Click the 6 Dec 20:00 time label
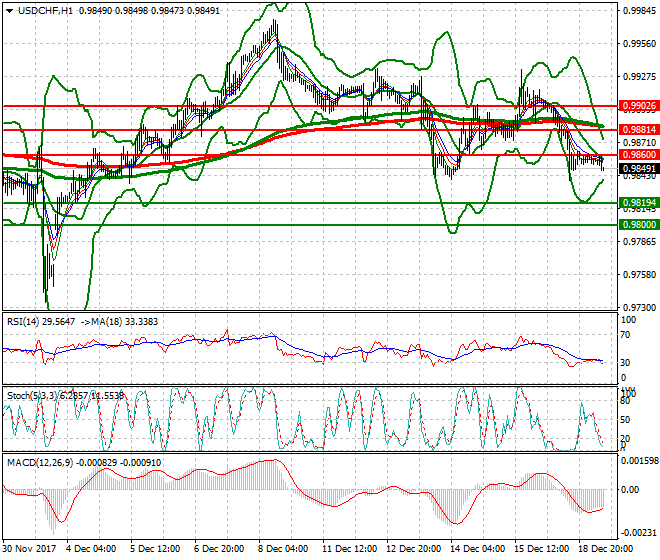This screenshot has height=560, width=660. [x=219, y=549]
